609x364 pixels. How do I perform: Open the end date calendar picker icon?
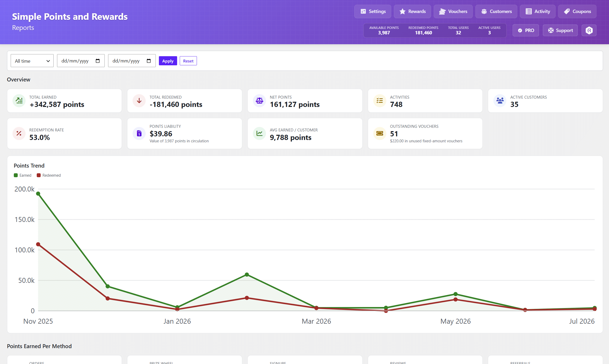point(149,61)
